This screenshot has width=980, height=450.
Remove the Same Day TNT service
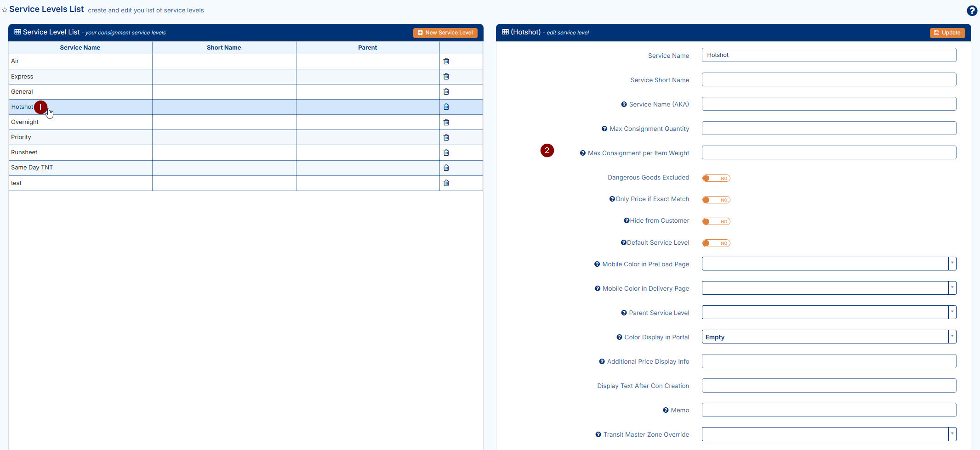446,168
